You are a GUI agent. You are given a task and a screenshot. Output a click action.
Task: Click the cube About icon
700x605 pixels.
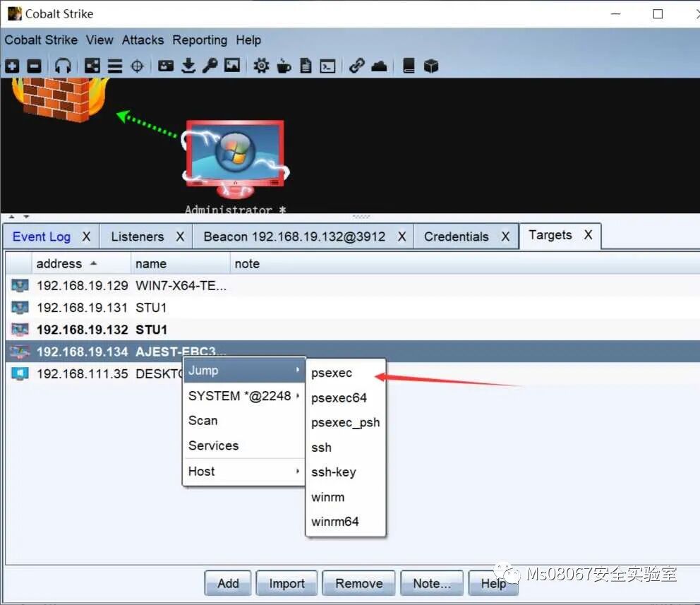pos(431,66)
